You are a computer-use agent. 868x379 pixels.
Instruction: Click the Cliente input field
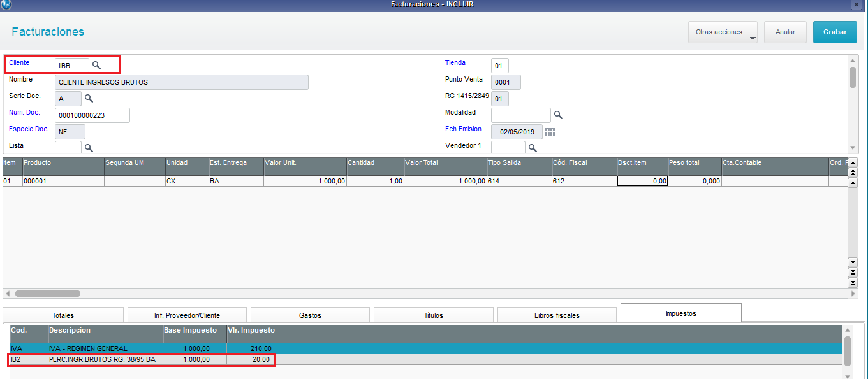[x=72, y=65]
